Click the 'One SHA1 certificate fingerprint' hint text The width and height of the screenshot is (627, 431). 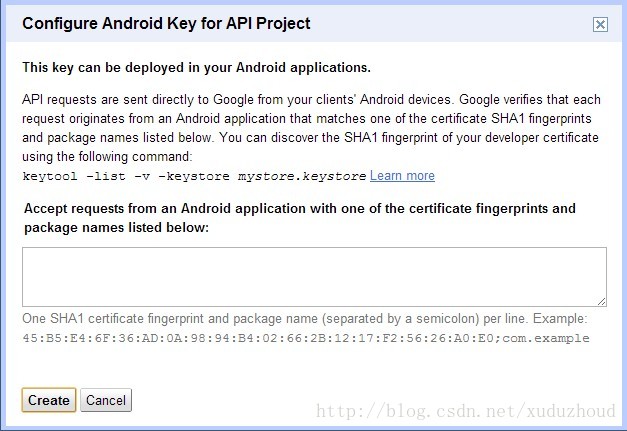305,319
